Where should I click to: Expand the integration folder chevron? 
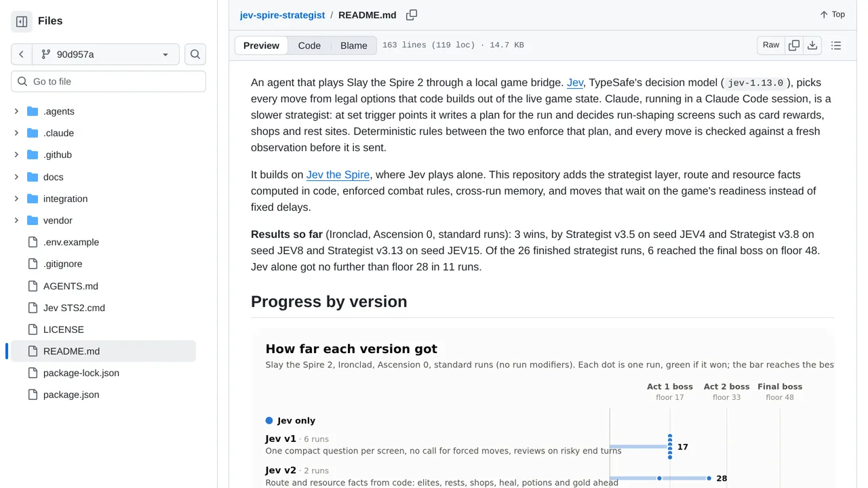(16, 199)
